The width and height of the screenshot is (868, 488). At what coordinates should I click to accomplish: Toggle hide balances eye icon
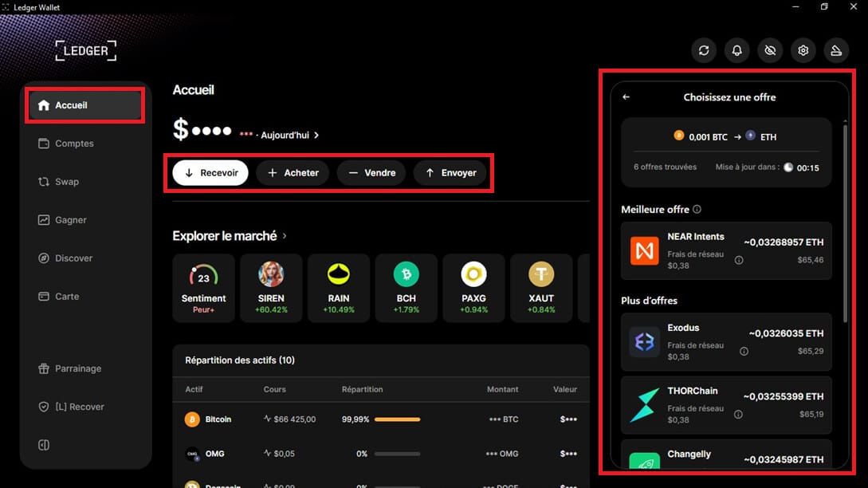coord(770,51)
